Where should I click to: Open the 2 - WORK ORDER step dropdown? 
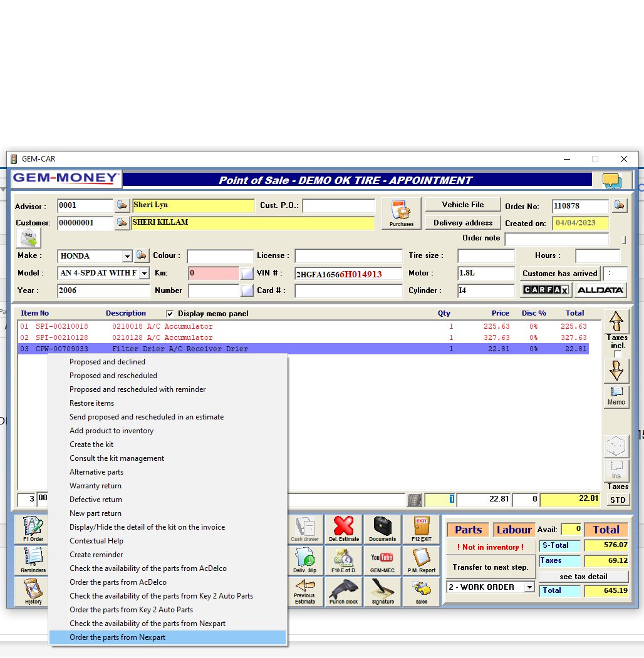(530, 587)
